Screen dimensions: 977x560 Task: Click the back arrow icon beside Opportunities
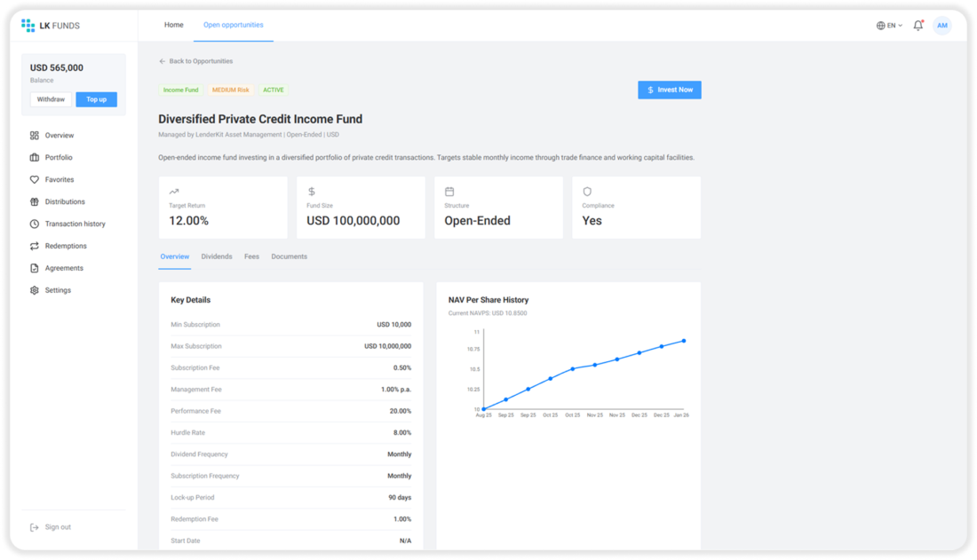pyautogui.click(x=162, y=61)
